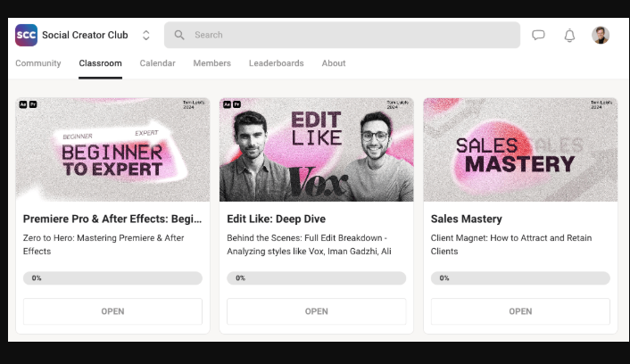Click the Behind the Scenes description text
The height and width of the screenshot is (364, 630).
coord(309,244)
